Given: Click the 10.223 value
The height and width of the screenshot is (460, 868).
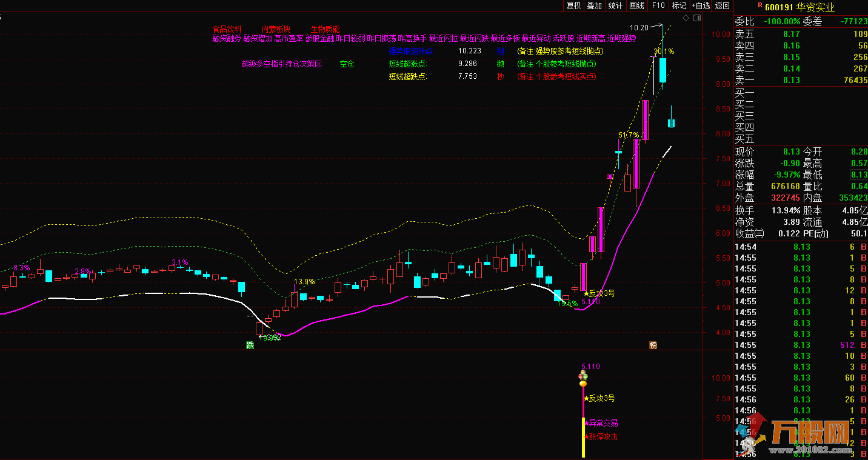Looking at the screenshot, I should [x=470, y=51].
